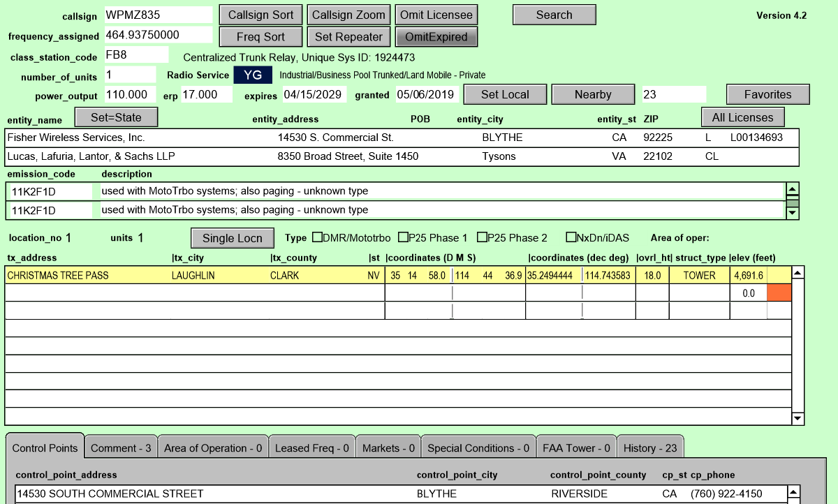Click the Set=State button

(116, 117)
